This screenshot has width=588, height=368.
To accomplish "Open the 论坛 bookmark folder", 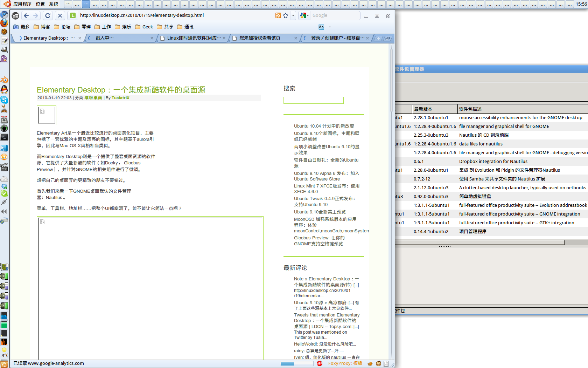I will pos(62,27).
